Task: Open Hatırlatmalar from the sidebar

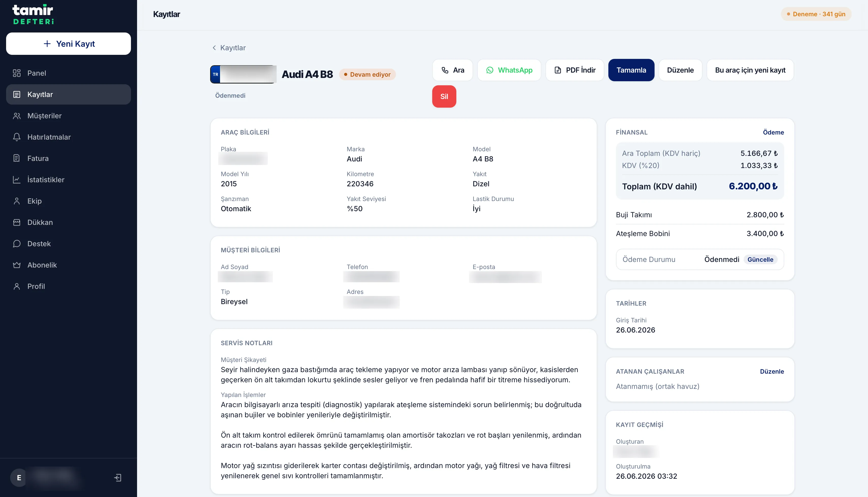Action: pos(68,137)
